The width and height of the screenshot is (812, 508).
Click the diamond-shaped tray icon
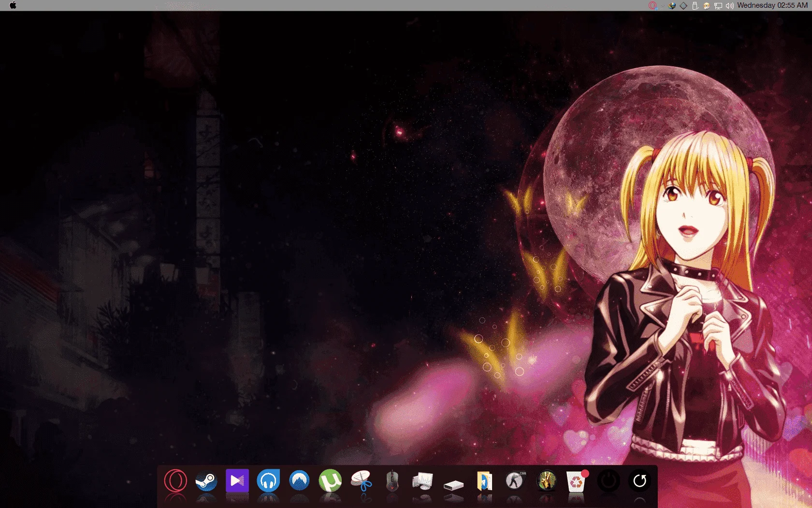coord(683,6)
